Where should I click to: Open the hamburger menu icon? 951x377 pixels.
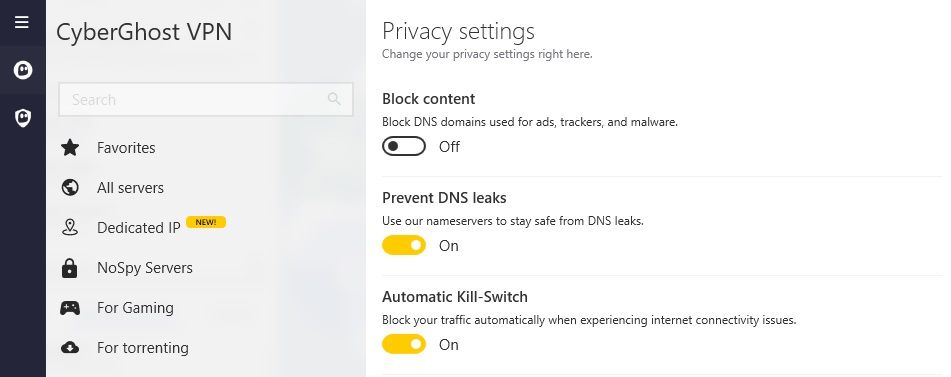(22, 22)
